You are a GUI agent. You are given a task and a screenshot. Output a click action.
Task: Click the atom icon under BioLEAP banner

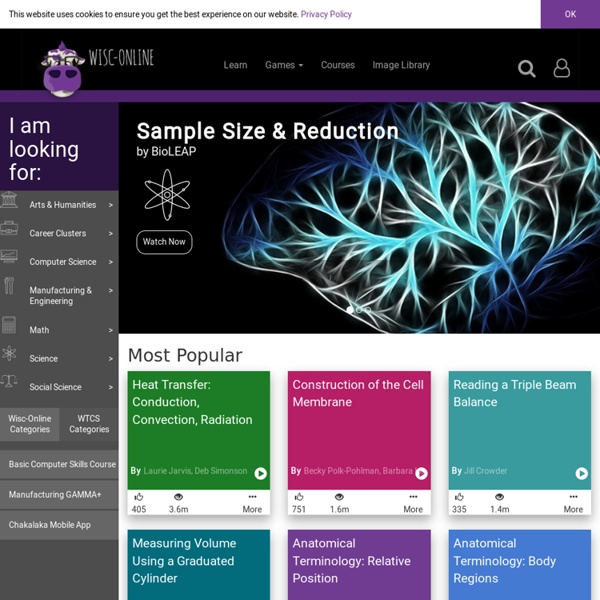pos(167,195)
